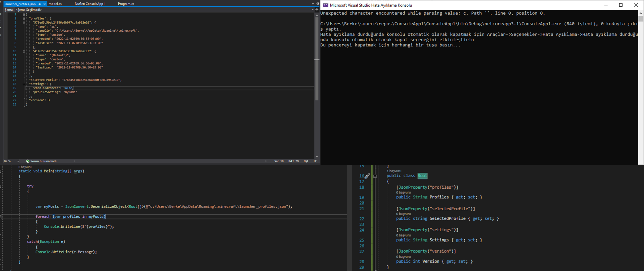Viewport: 644px width, 271px height.
Task: Open the document window settings gear
Action: [318, 4]
